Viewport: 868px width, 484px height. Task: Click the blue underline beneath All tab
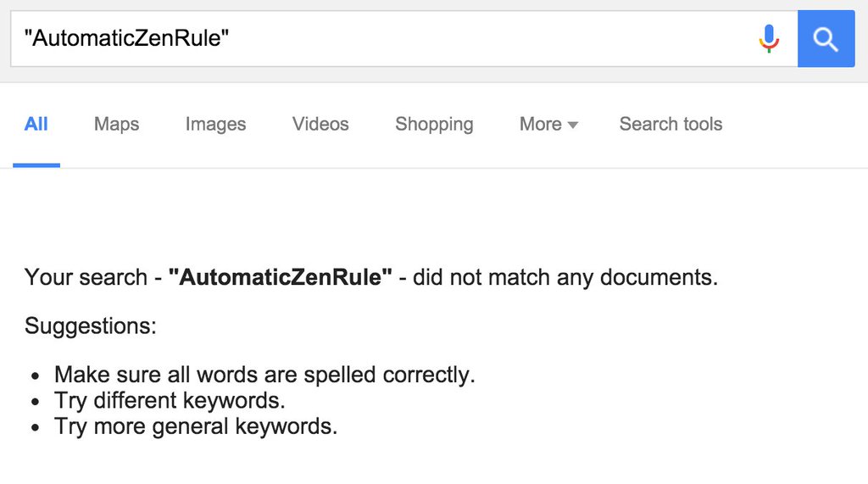click(x=36, y=165)
